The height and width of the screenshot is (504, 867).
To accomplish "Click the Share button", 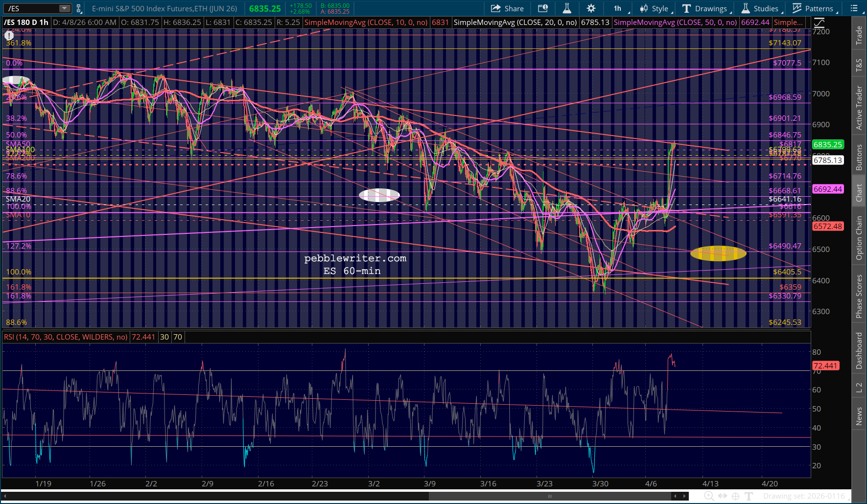I will 507,8.
